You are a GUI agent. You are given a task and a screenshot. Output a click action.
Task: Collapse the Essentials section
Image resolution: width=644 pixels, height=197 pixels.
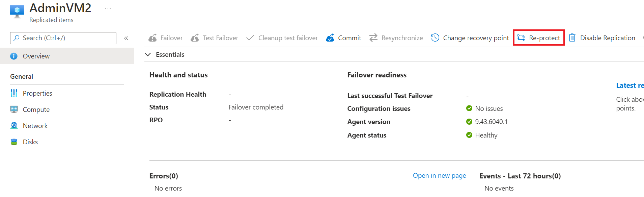tap(148, 54)
